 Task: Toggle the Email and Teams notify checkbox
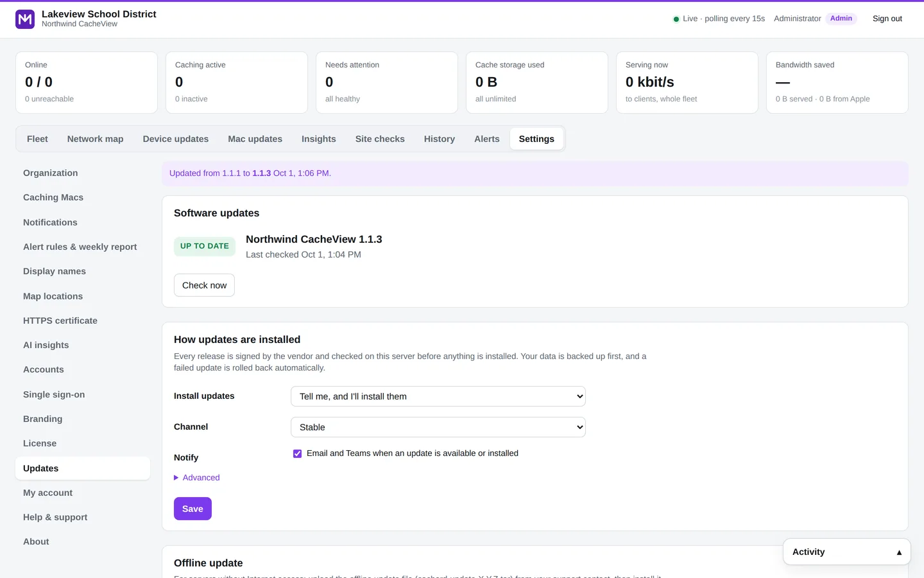pos(297,453)
